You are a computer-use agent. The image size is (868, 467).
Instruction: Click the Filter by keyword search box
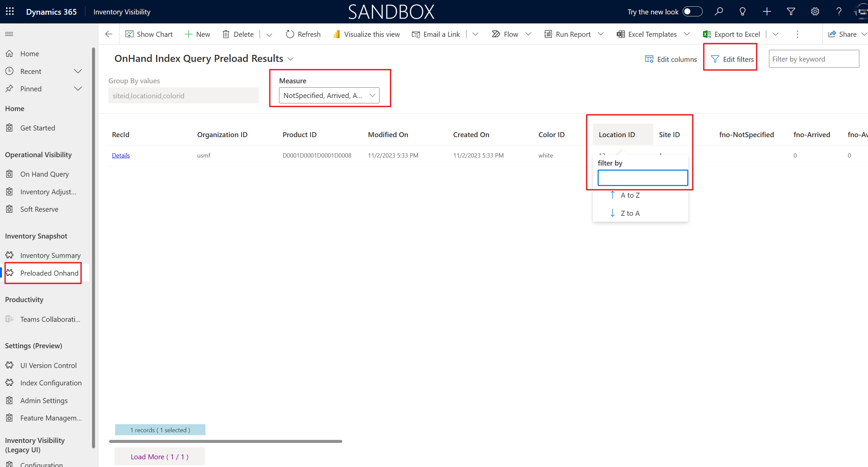click(813, 59)
